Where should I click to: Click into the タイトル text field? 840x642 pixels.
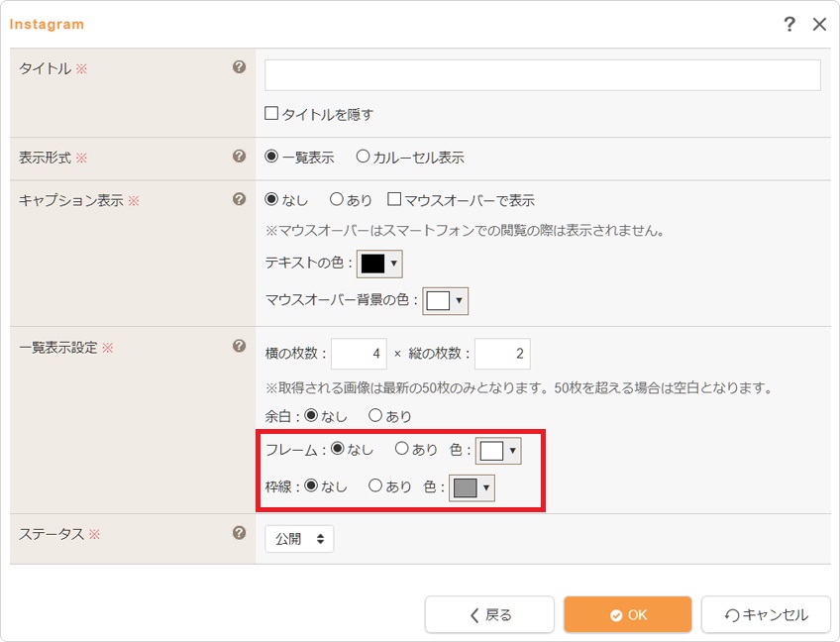(542, 75)
